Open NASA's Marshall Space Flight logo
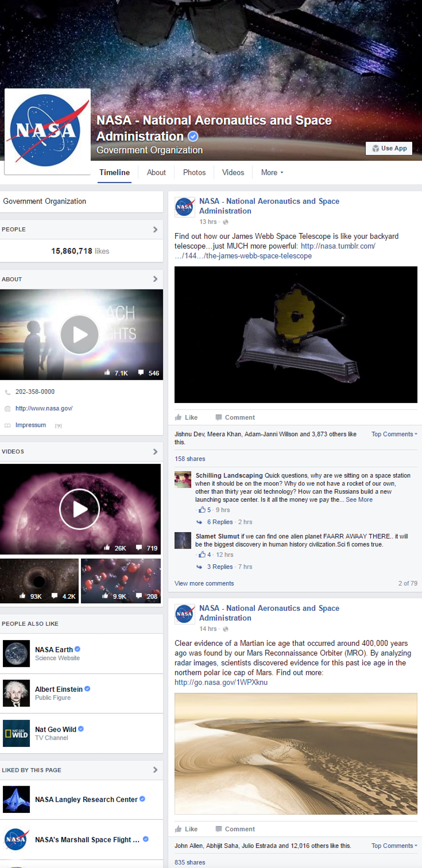Screen dimensions: 422x868 click(x=16, y=839)
